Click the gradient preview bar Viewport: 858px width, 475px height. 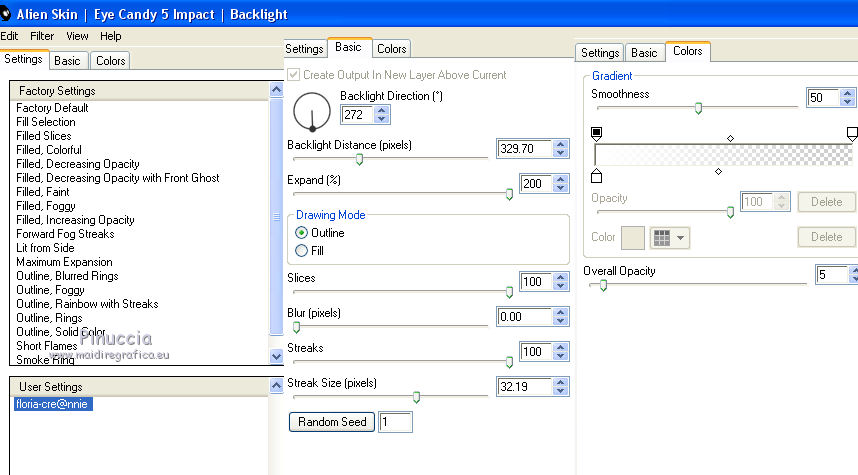(x=723, y=155)
